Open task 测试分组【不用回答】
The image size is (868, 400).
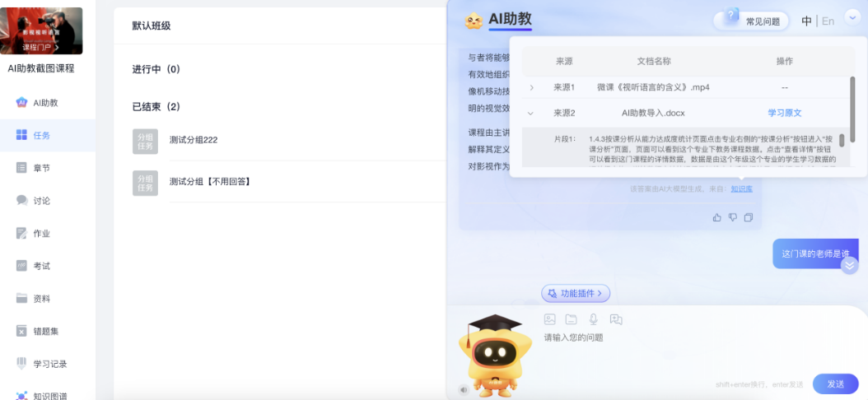[x=210, y=181]
